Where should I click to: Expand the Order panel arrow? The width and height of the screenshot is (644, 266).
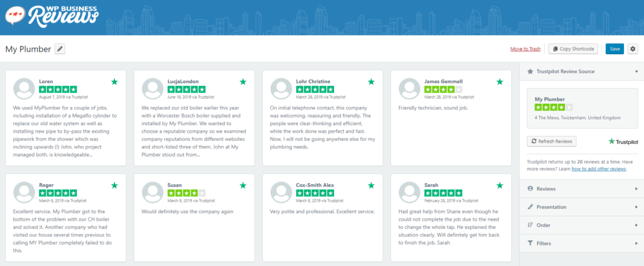(636, 225)
